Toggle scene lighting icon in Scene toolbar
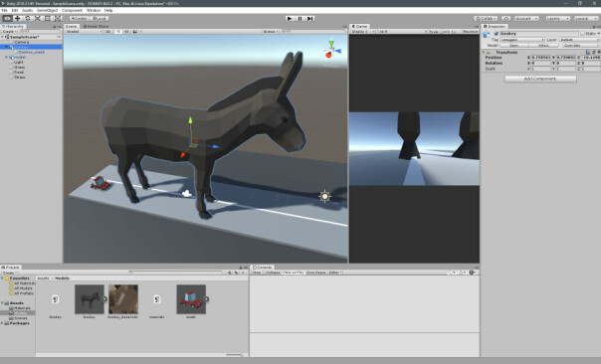 point(118,32)
